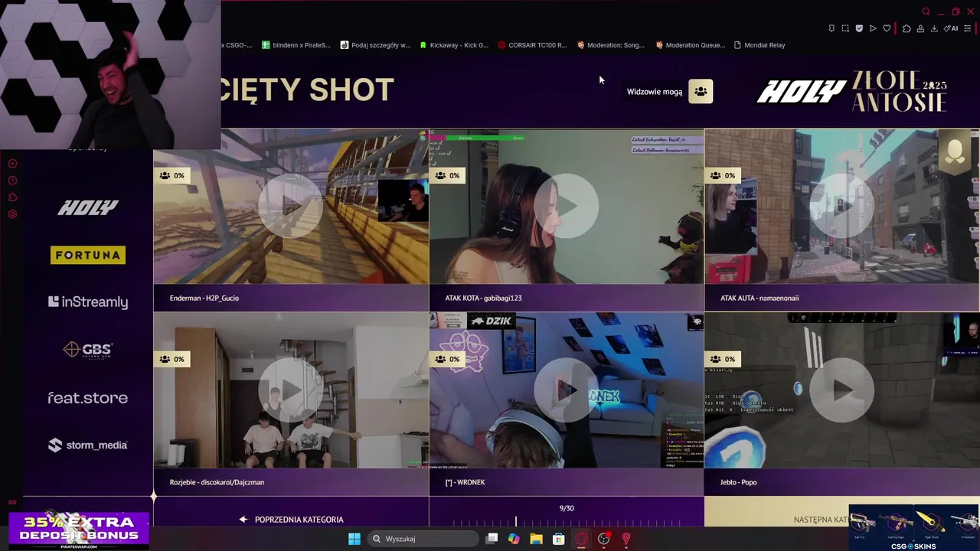The image size is (980, 551).
Task: Click the viewers group icon beside Widzowie mogą
Action: pos(701,91)
